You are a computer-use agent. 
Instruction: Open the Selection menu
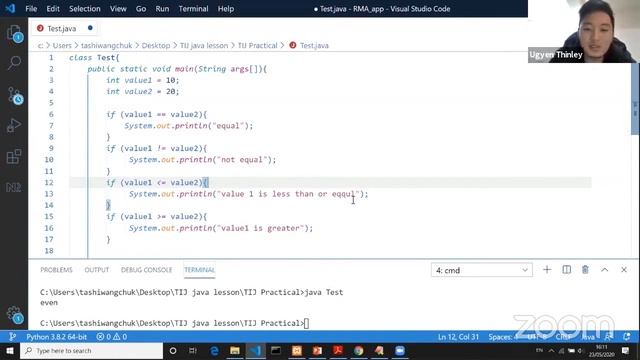coord(84,9)
